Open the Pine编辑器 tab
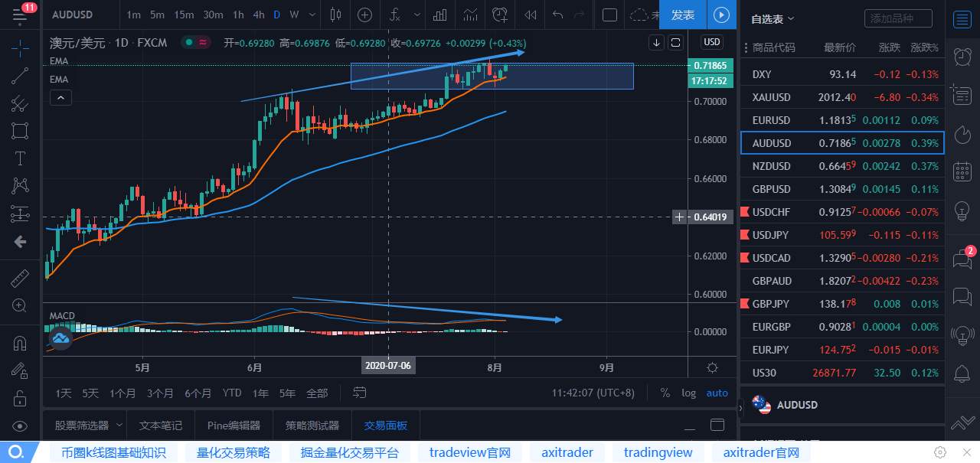This screenshot has height=463, width=980. coord(234,425)
